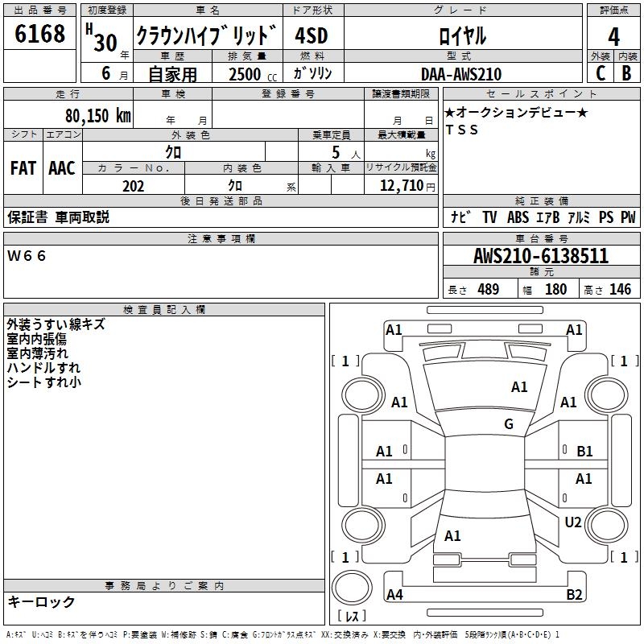Click equipment item エアB

click(548, 217)
